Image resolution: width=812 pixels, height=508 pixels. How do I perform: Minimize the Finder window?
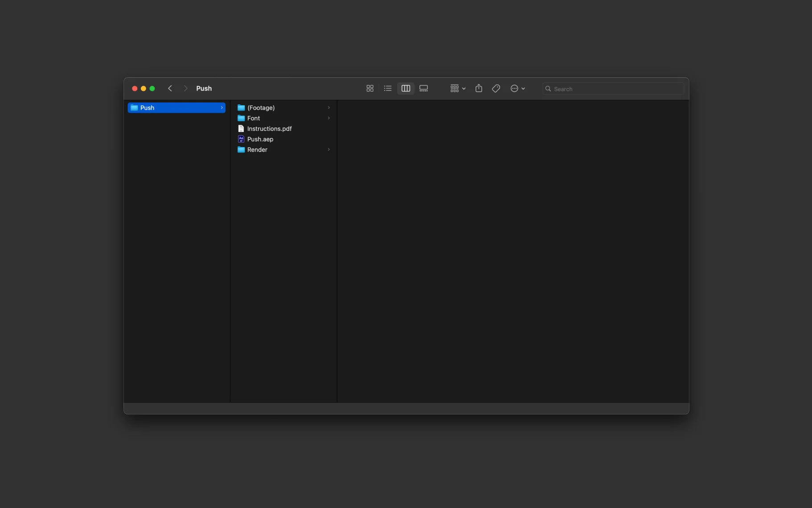click(144, 88)
